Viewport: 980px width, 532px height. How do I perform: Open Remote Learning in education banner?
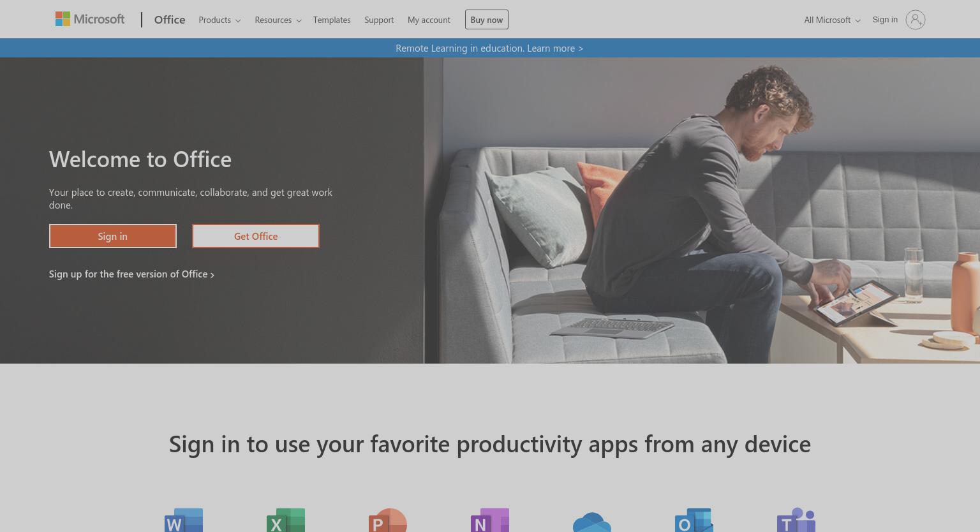(x=489, y=48)
